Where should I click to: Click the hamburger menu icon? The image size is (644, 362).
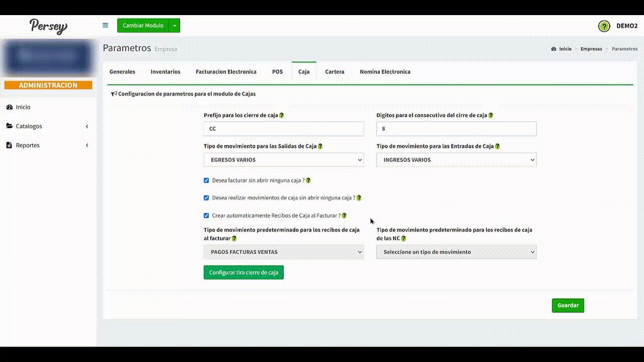105,25
